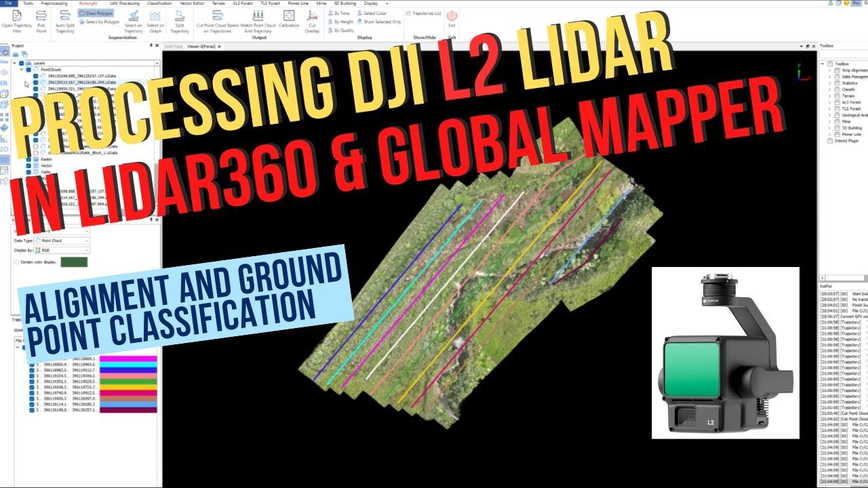The width and height of the screenshot is (868, 488).
Task: Click the Show Selected Only option
Action: (x=379, y=22)
